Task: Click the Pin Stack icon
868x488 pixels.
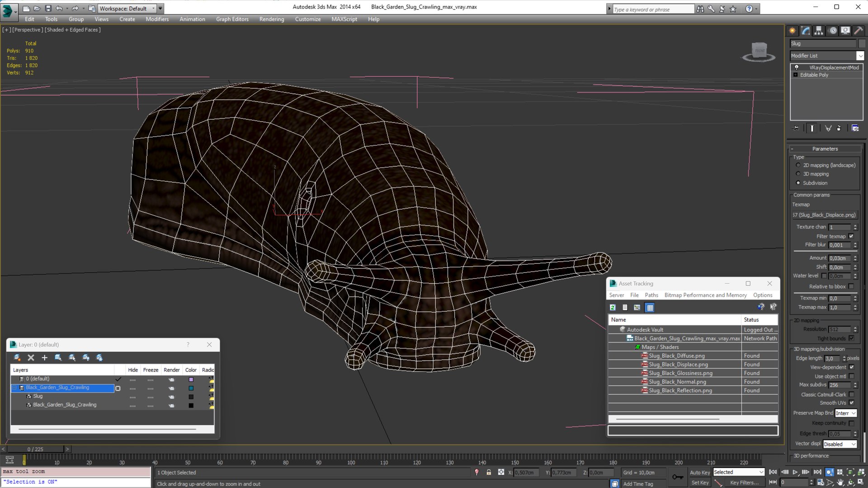Action: coord(796,128)
